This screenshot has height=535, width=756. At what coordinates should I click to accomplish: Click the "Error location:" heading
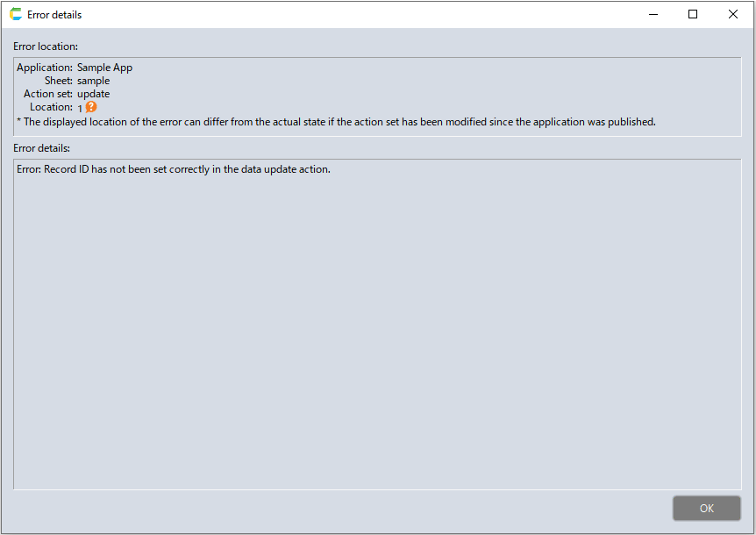click(46, 46)
